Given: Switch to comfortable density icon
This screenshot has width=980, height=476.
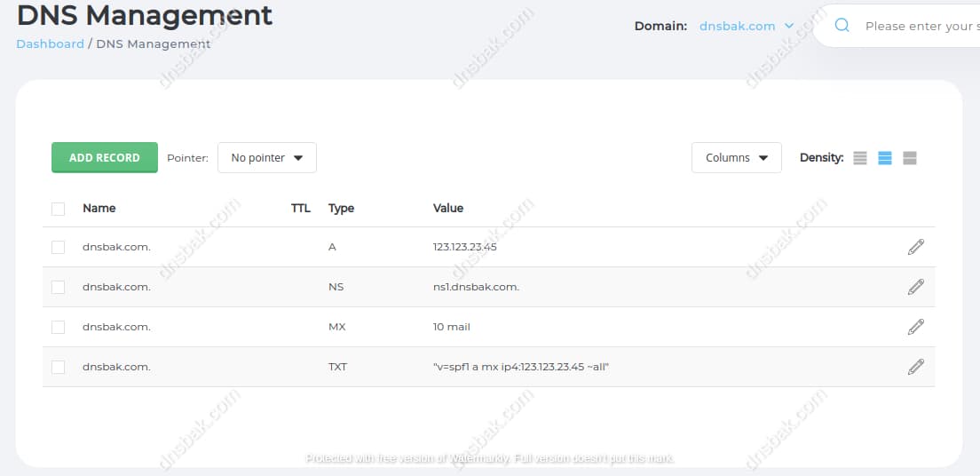Looking at the screenshot, I should coord(909,158).
